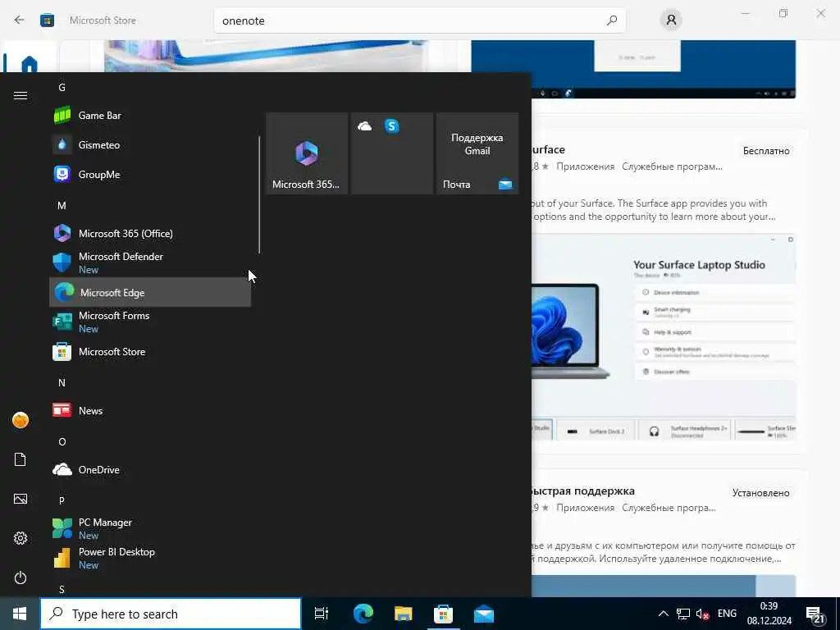This screenshot has width=840, height=630.
Task: Open Documents from the Start sidebar
Action: tap(21, 459)
